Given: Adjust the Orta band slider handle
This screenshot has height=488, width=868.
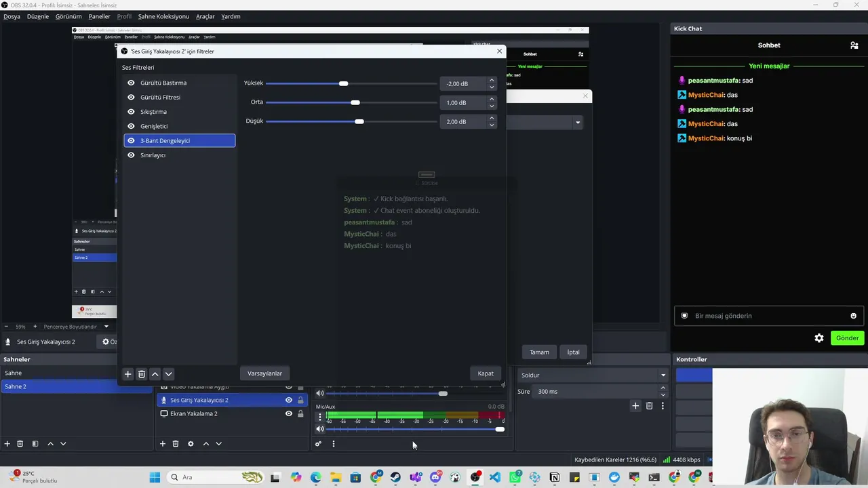Looking at the screenshot, I should click(355, 102).
